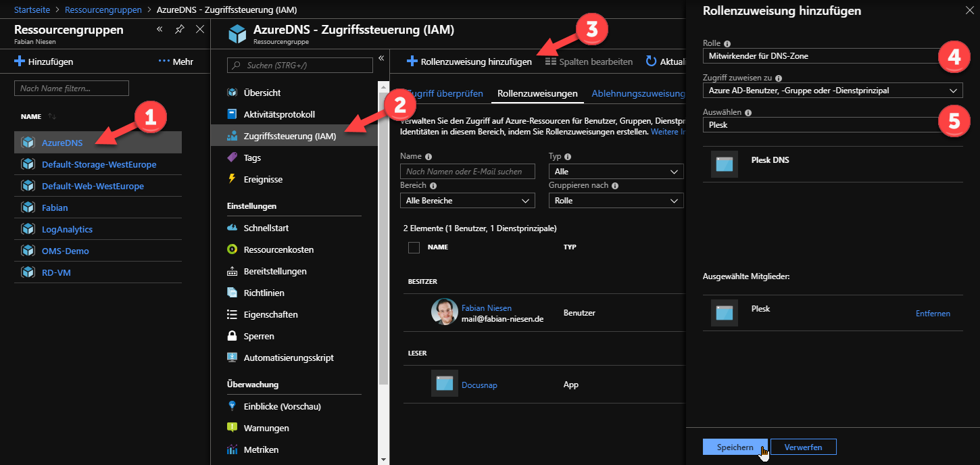
Task: Open the Zugriff zuweisen zu dropdown
Action: coord(833,90)
